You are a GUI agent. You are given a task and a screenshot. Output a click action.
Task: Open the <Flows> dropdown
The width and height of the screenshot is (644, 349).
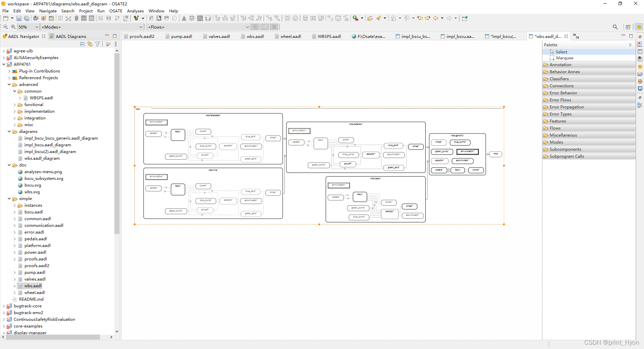[248, 27]
